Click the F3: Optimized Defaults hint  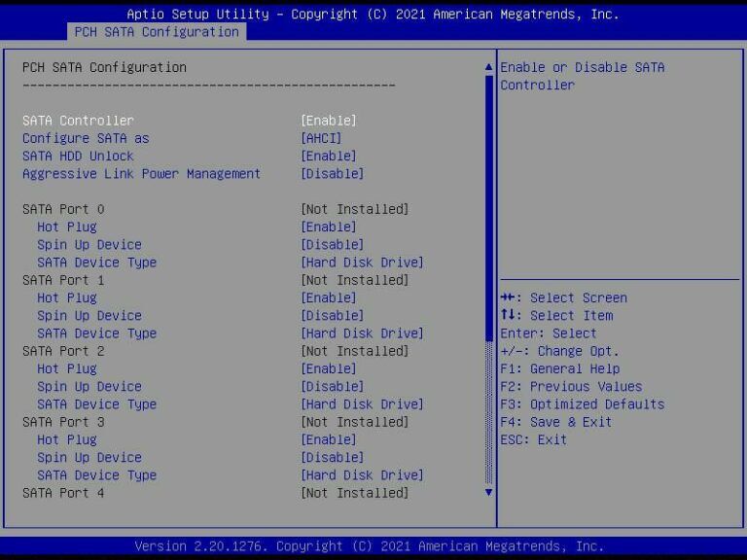point(583,404)
